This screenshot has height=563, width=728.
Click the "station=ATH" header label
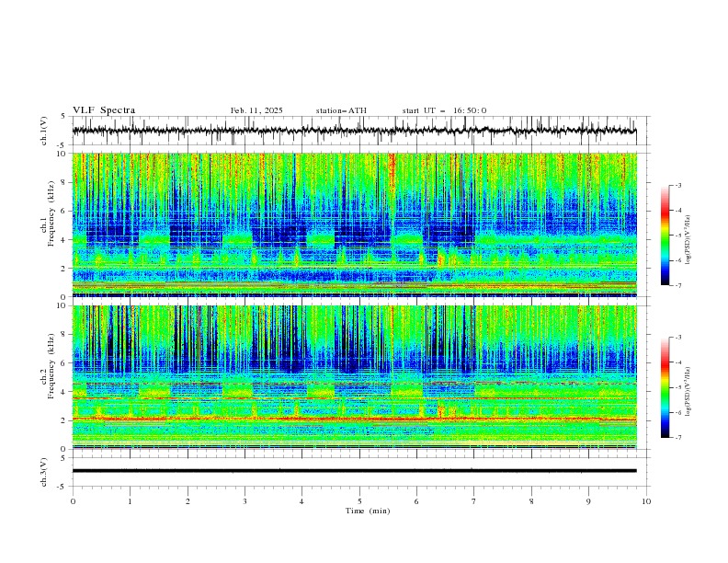pos(341,110)
